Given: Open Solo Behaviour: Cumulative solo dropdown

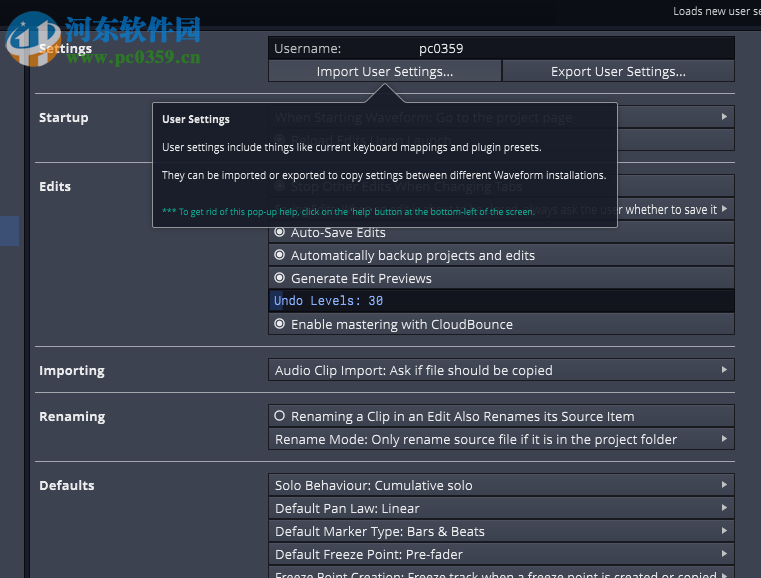Looking at the screenshot, I should (x=501, y=485).
